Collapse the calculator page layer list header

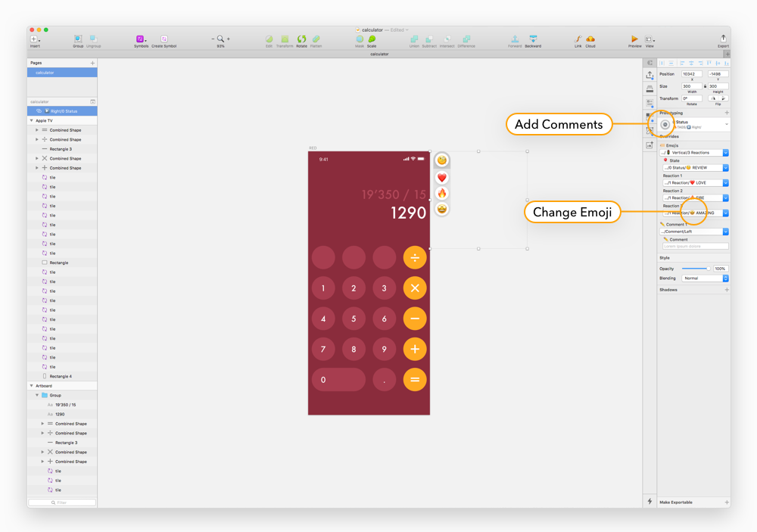[x=92, y=101]
